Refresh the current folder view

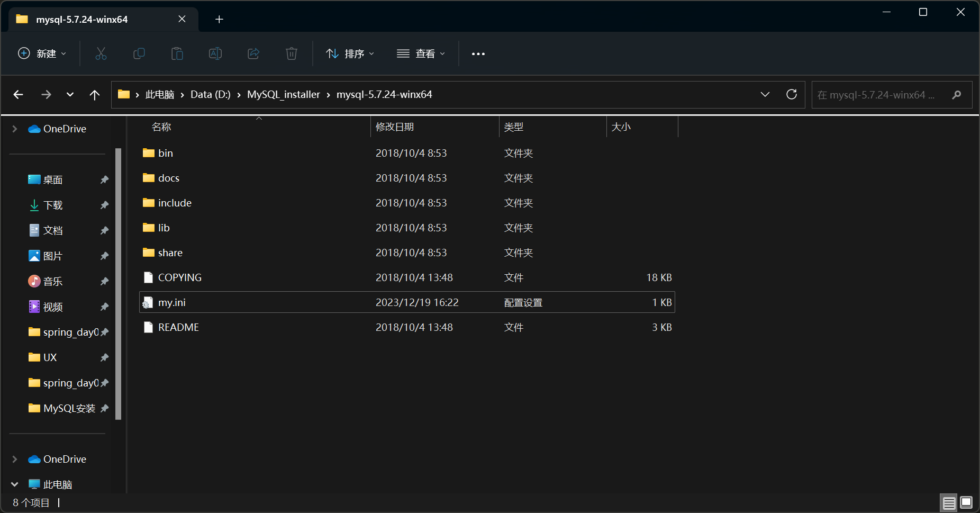pyautogui.click(x=792, y=94)
